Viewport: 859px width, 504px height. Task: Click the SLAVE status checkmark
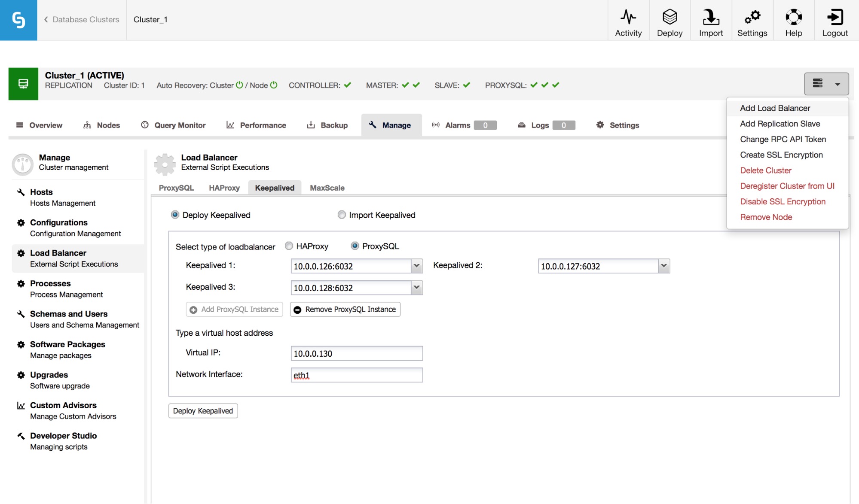[467, 85]
